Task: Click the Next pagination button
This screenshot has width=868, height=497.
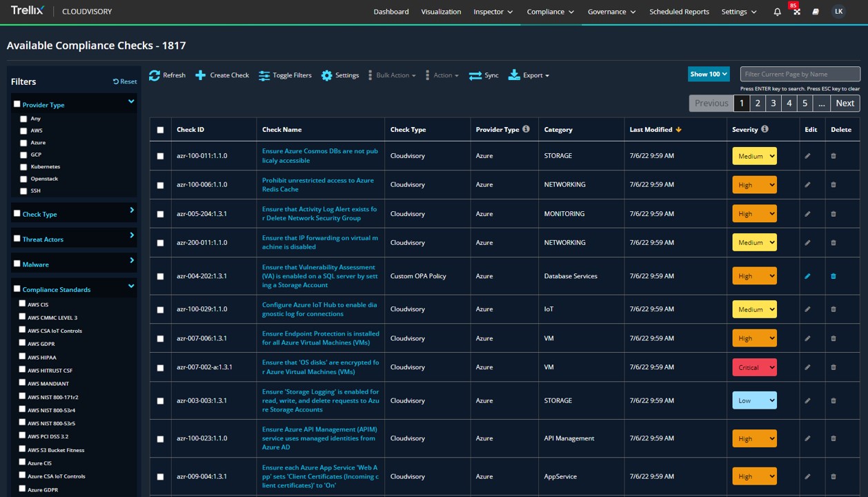Action: (845, 103)
